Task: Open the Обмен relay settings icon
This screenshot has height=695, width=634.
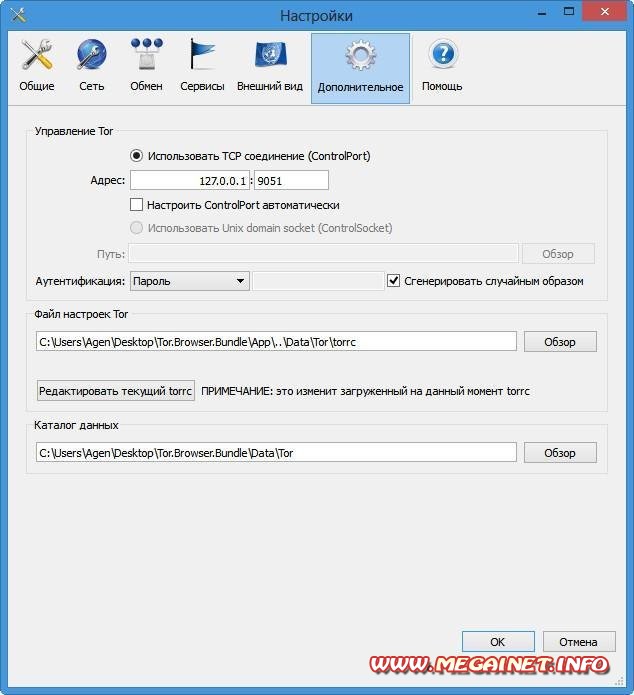Action: (146, 66)
